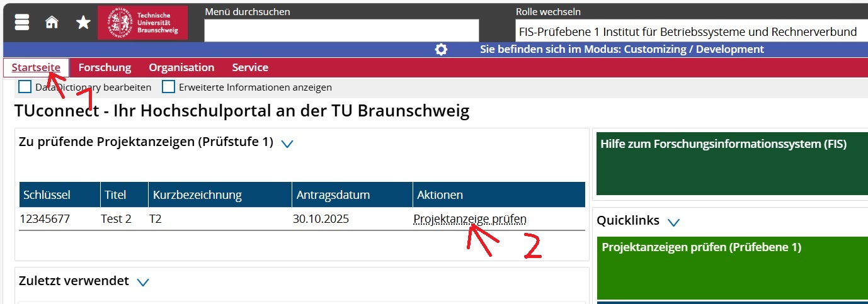Image resolution: width=868 pixels, height=304 pixels.
Task: Open the hamburger main menu icon
Action: pyautogui.click(x=22, y=23)
